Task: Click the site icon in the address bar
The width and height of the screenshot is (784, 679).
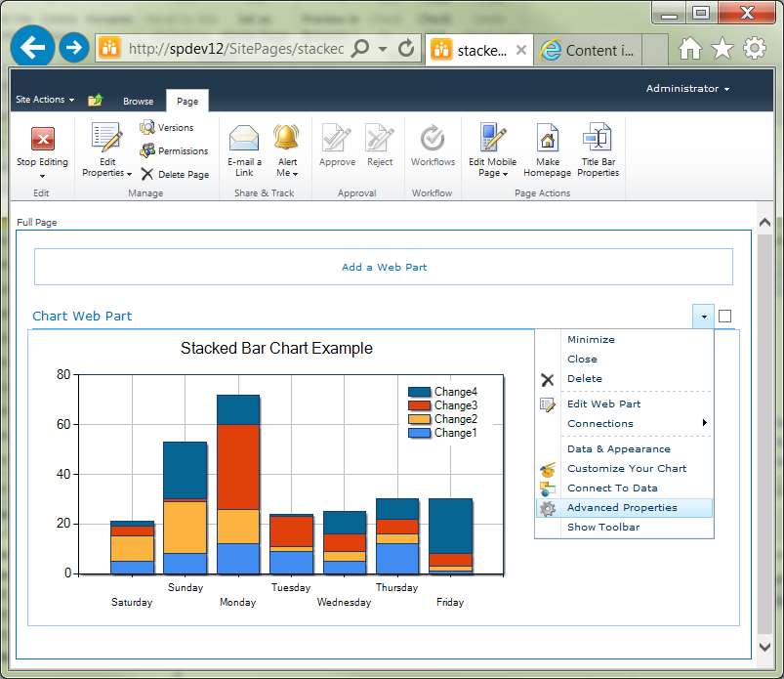Action: 109,48
